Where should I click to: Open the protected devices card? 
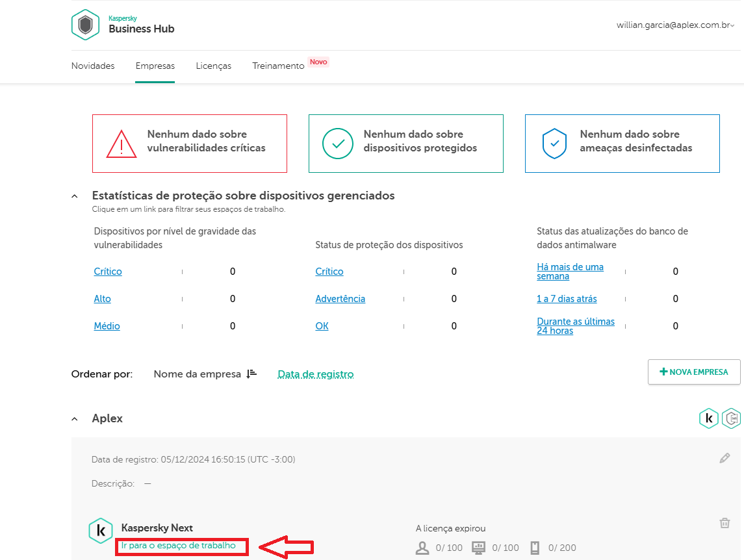(406, 144)
